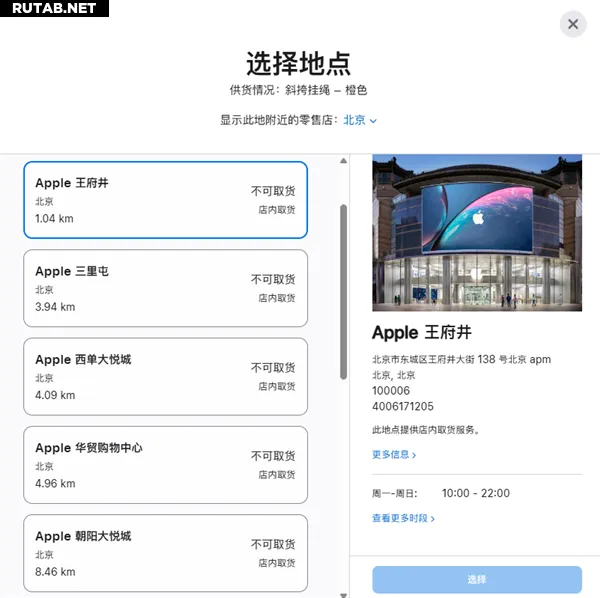Viewport: 600px width, 598px height.
Task: Open the 北京 location dropdown
Action: pyautogui.click(x=360, y=120)
